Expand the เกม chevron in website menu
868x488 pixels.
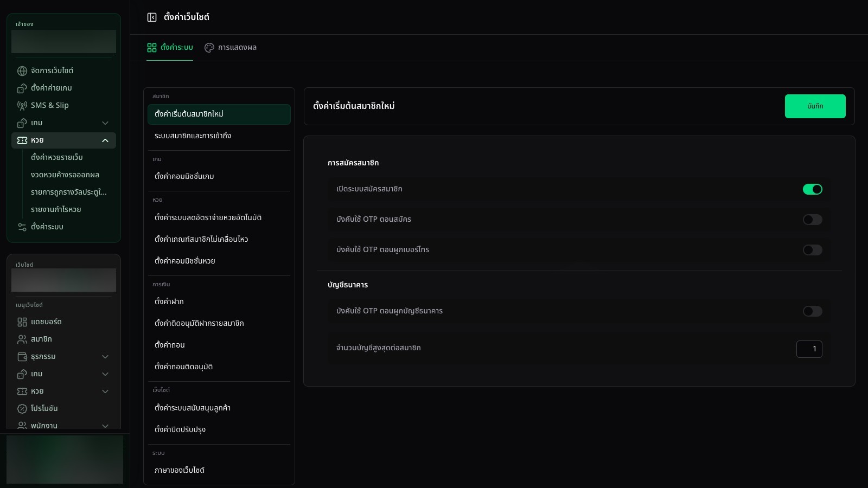tap(105, 374)
